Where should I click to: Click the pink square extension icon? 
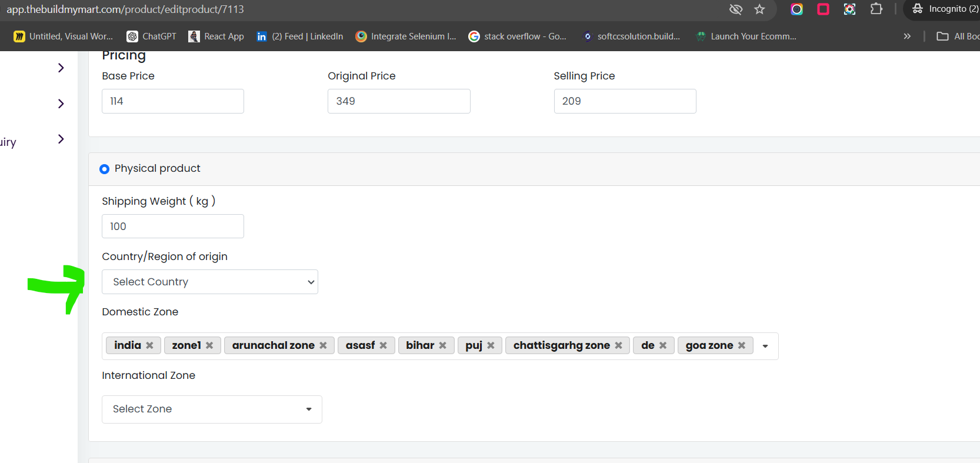tap(823, 9)
